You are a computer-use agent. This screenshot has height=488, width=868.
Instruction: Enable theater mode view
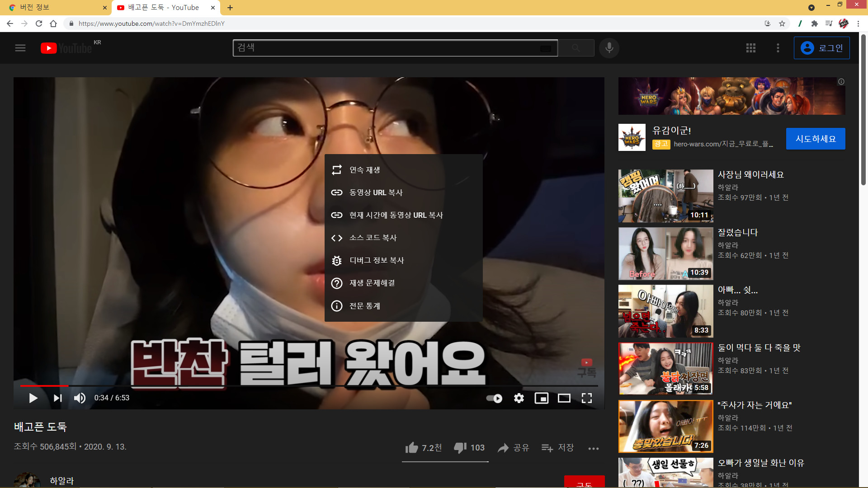click(x=564, y=398)
